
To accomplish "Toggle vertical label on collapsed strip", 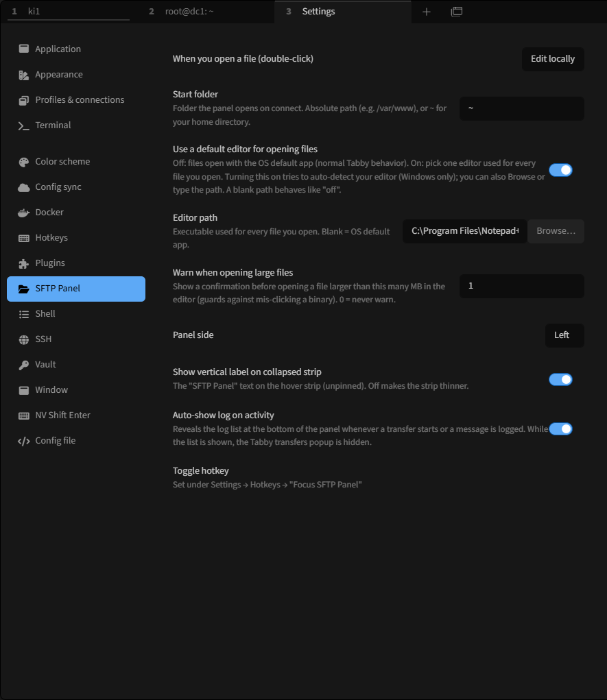I will point(560,379).
